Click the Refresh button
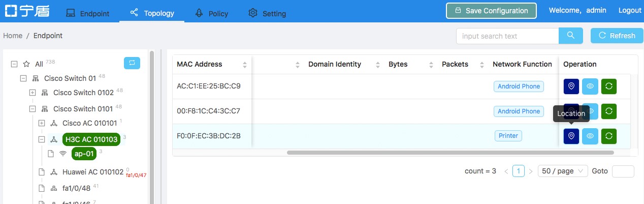Screen dimensions: 644x204 [x=617, y=36]
